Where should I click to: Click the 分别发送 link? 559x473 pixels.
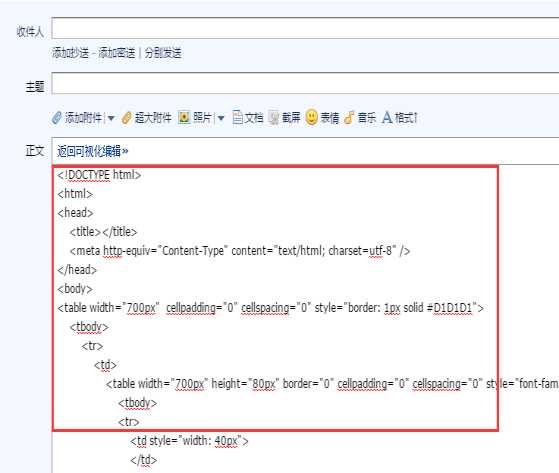[x=163, y=53]
